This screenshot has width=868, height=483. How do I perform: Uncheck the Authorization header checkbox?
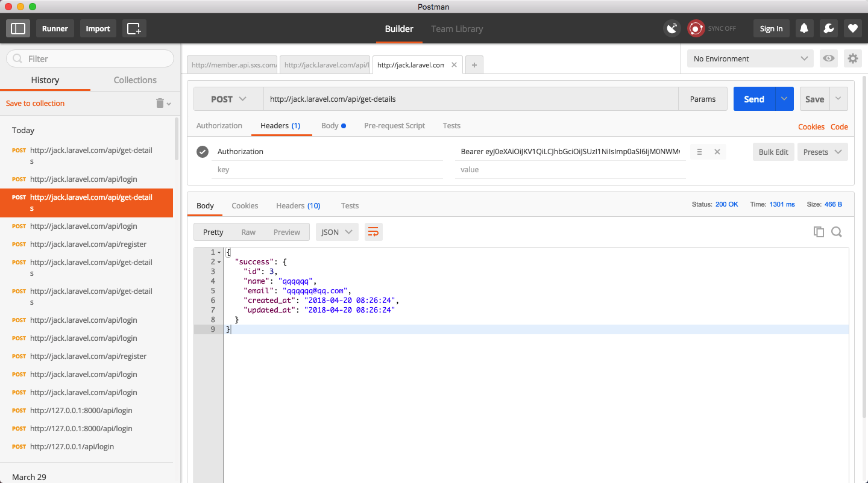click(x=203, y=152)
